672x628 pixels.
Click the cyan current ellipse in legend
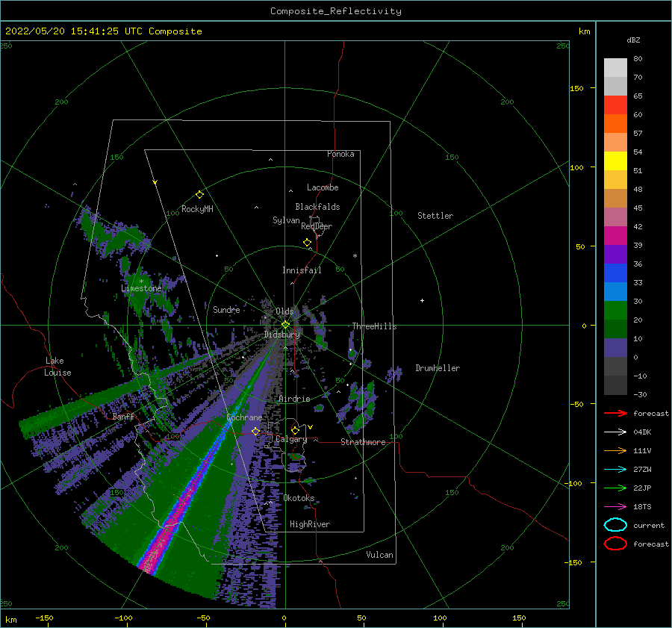615,525
